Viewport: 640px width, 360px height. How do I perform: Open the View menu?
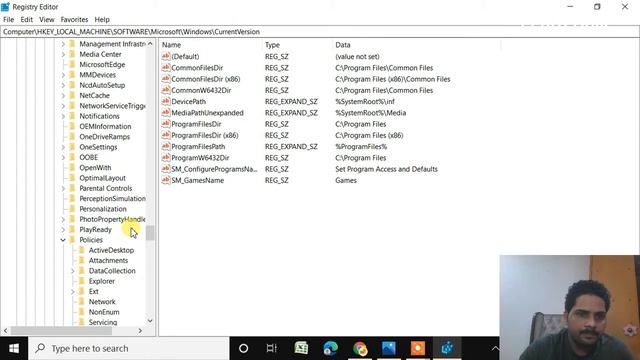[x=47, y=20]
